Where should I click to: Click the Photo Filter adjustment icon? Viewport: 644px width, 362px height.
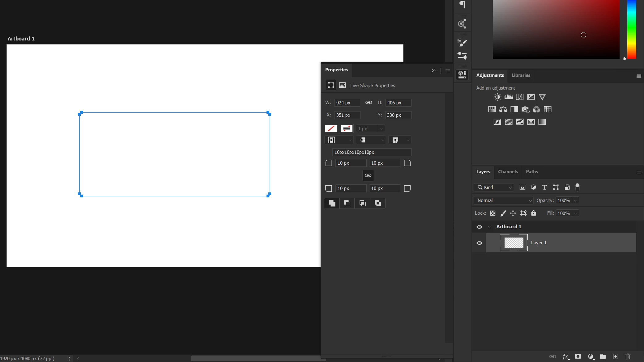pyautogui.click(x=525, y=109)
